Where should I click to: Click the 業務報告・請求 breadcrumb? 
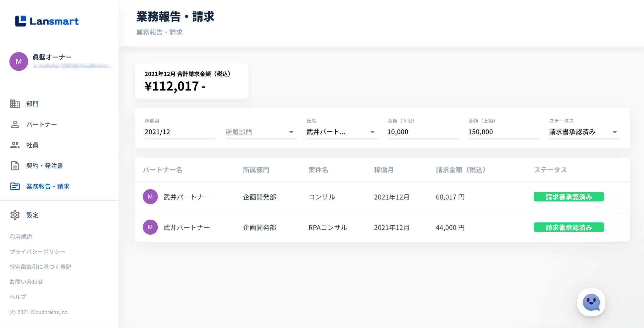(159, 32)
